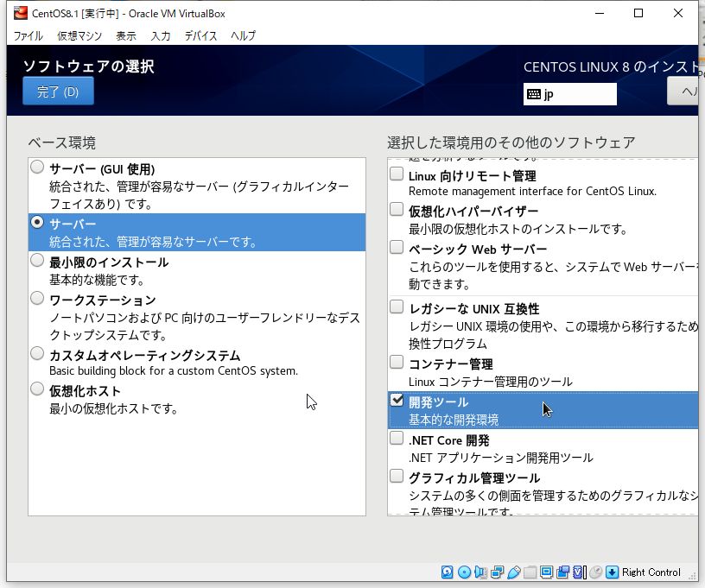Click the partially visible help button
705x588 pixels.
[683, 92]
